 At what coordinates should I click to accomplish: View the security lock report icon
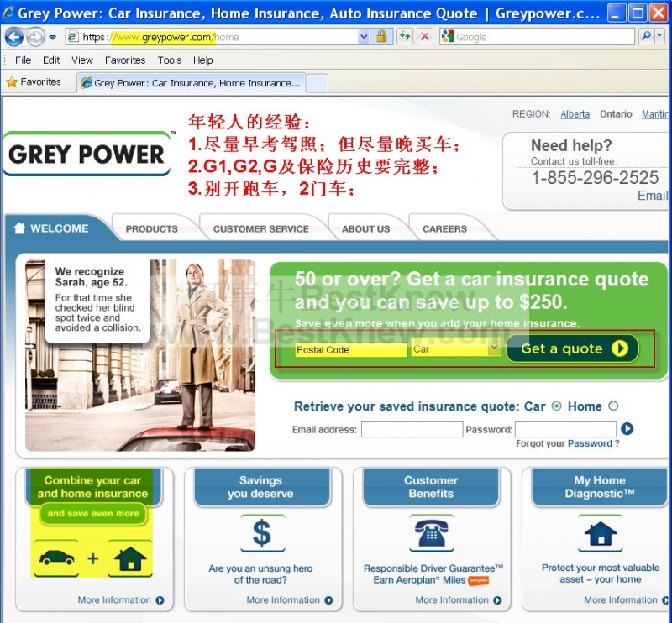381,37
